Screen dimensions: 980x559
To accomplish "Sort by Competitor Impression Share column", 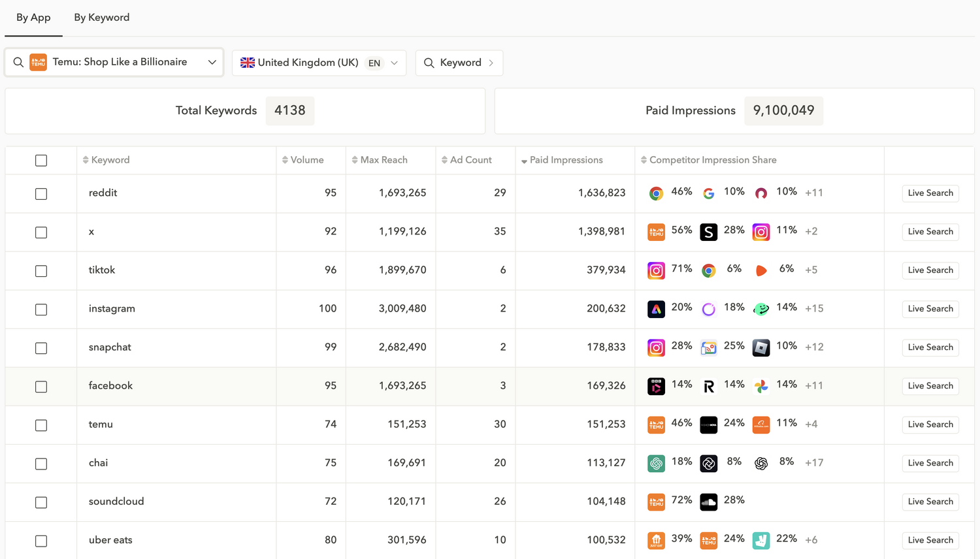I will 708,160.
